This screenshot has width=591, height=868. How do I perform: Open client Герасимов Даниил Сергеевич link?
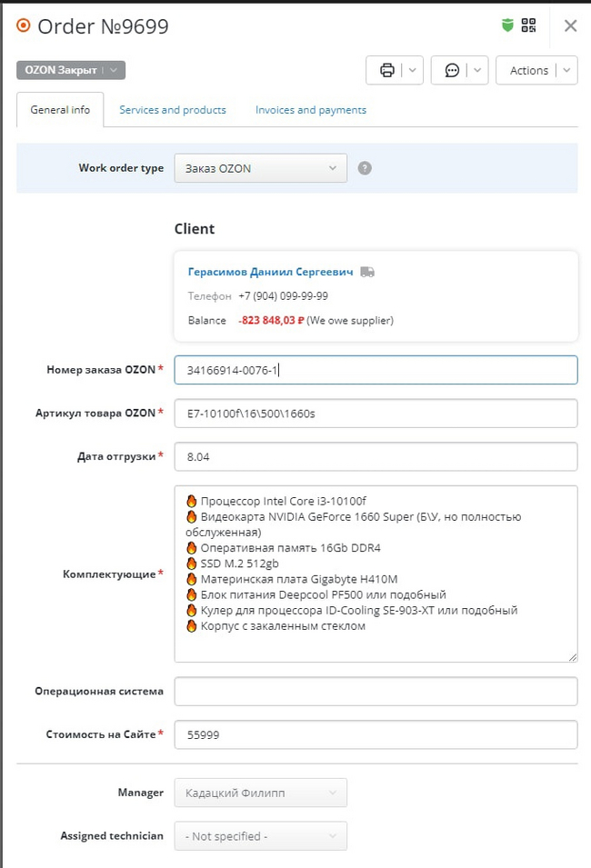click(x=271, y=272)
